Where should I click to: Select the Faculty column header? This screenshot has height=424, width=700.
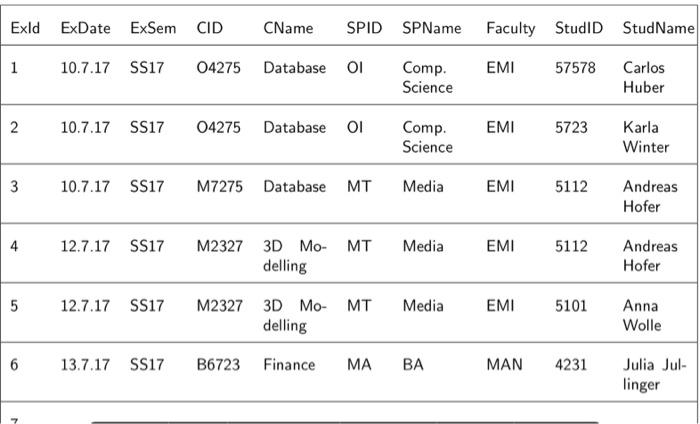click(511, 28)
